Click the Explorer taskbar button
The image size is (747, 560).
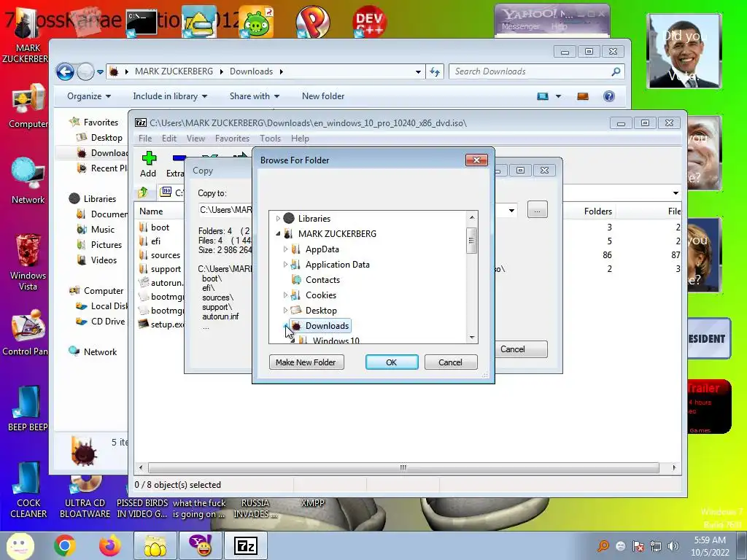point(155,545)
